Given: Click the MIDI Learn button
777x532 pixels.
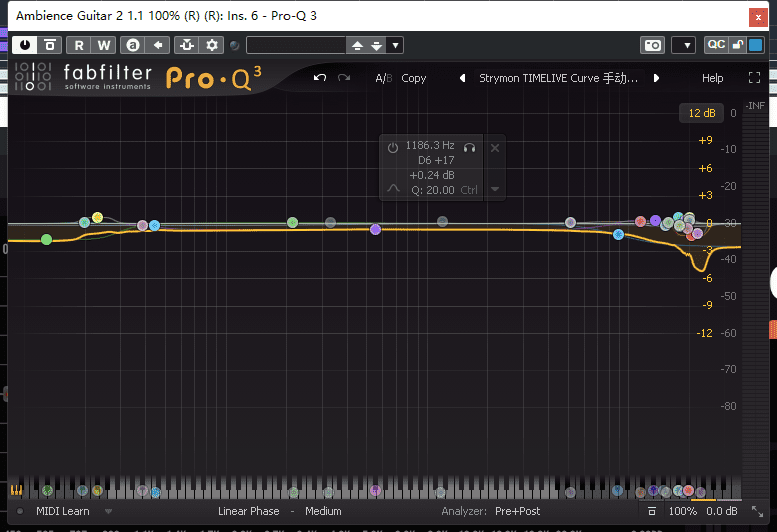Looking at the screenshot, I should (x=62, y=511).
